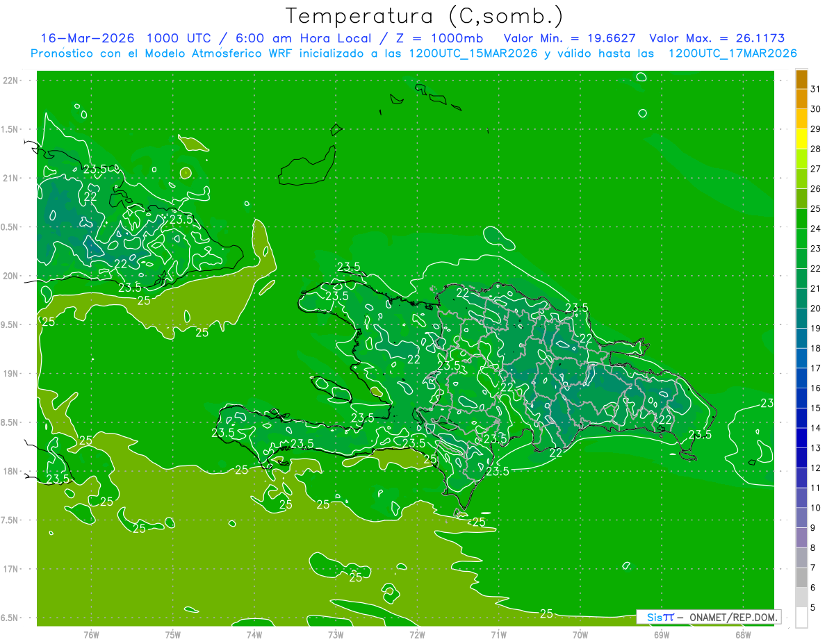Click the color bar label '5'

[x=814, y=608]
